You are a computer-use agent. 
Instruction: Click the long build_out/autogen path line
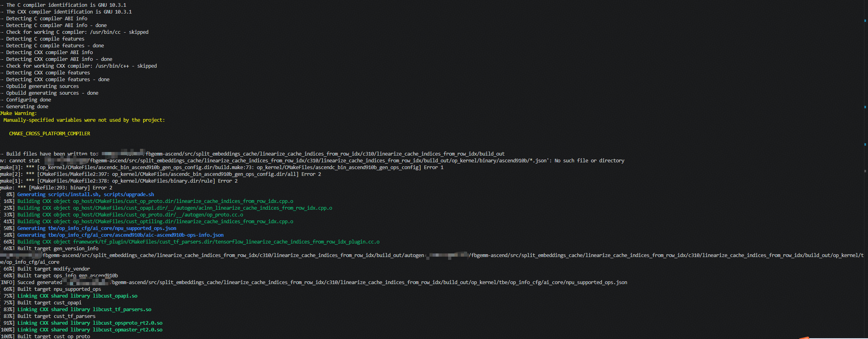pos(432,255)
